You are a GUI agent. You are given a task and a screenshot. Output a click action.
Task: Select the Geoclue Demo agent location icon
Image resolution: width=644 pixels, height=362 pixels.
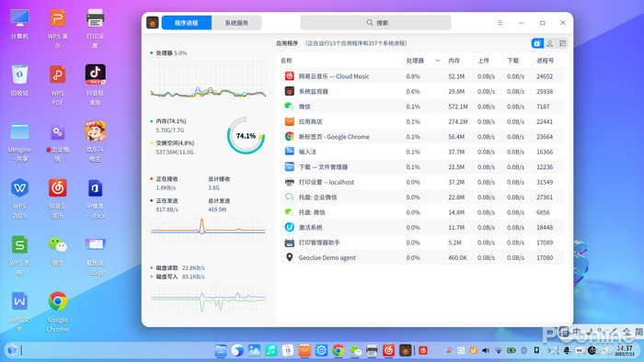click(x=290, y=257)
